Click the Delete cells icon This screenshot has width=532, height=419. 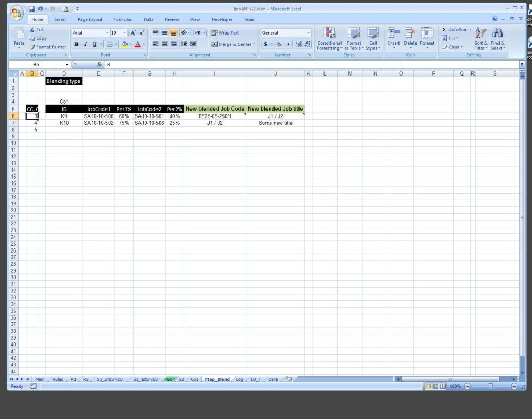click(410, 33)
